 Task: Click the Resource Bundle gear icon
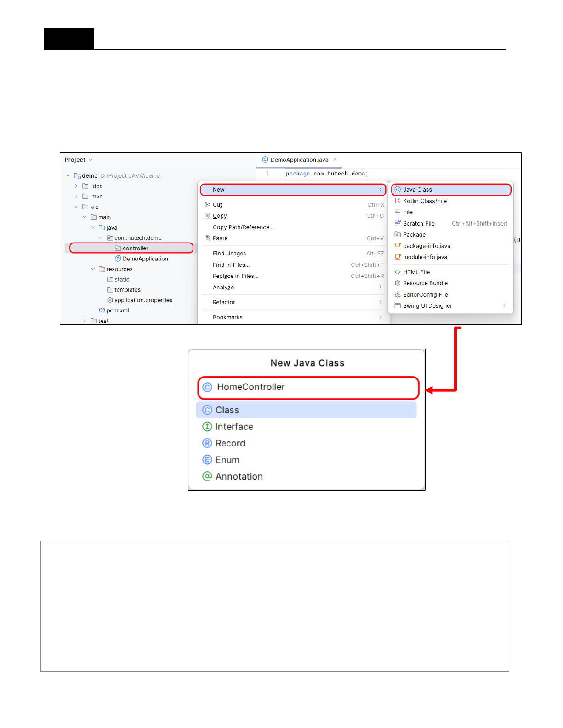(x=398, y=283)
